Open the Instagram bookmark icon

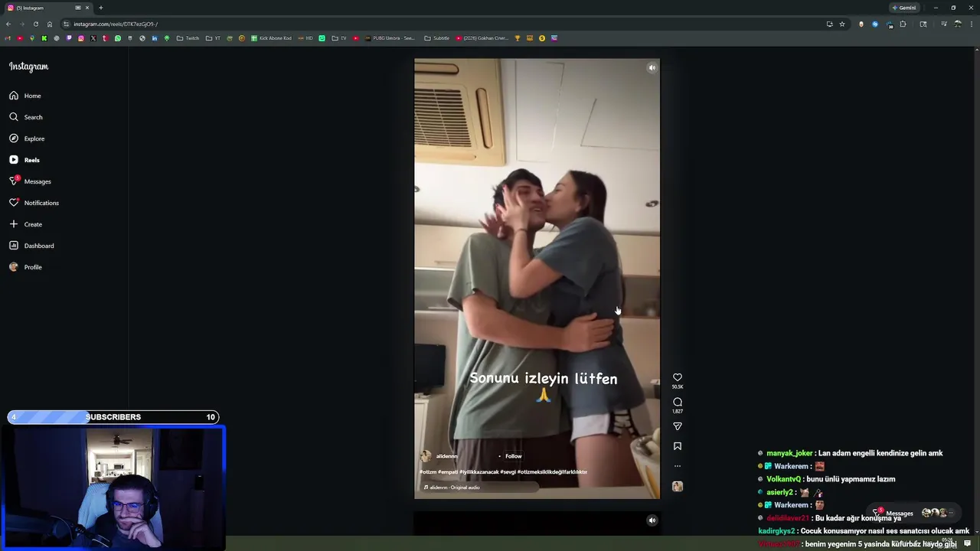tap(81, 38)
